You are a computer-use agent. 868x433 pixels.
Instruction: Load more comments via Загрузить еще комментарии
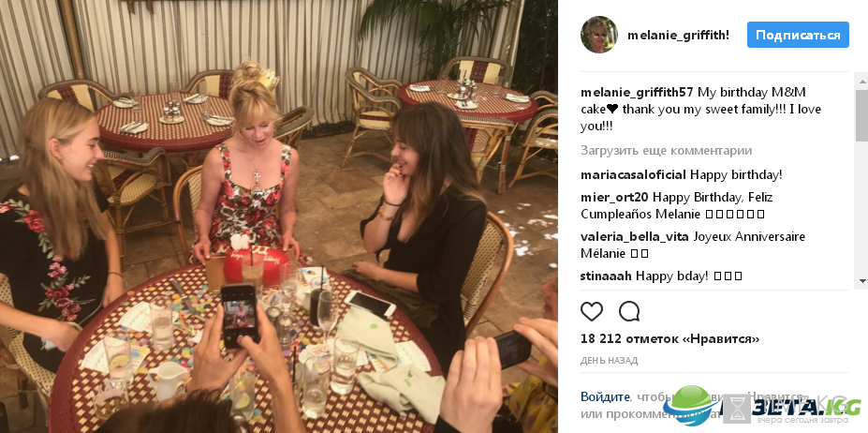(x=666, y=150)
